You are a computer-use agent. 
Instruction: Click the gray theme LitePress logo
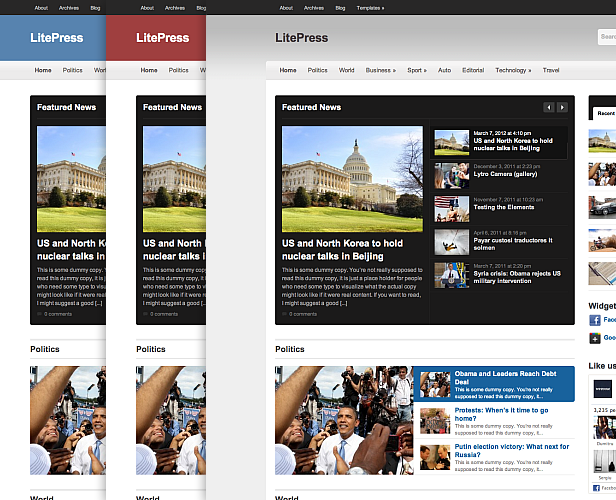(x=301, y=38)
